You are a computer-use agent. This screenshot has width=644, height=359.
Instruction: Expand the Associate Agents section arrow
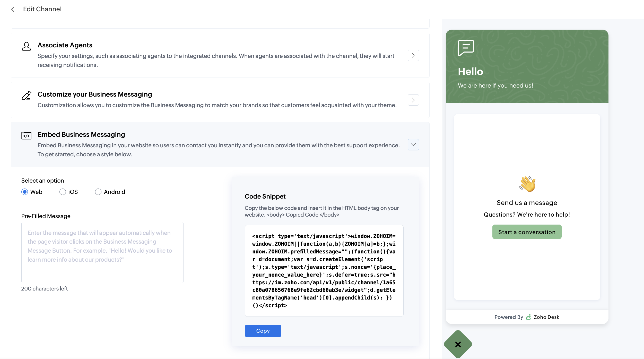[x=413, y=55]
